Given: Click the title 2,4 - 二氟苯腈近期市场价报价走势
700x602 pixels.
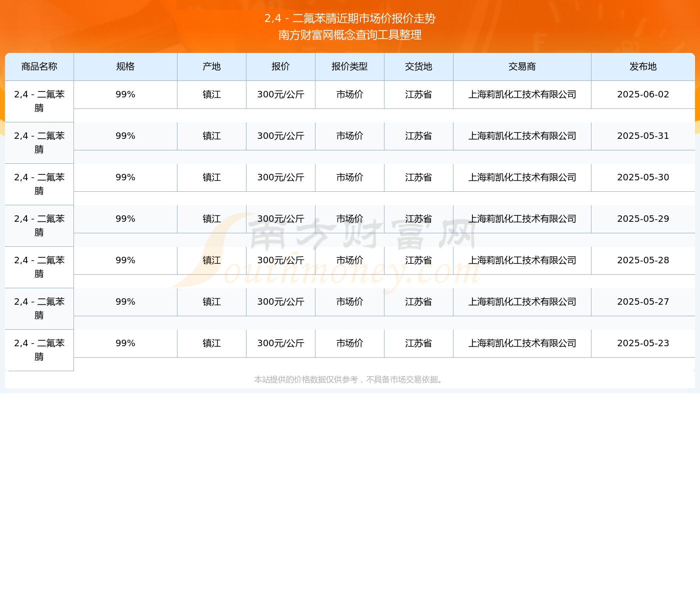Looking at the screenshot, I should tap(350, 18).
